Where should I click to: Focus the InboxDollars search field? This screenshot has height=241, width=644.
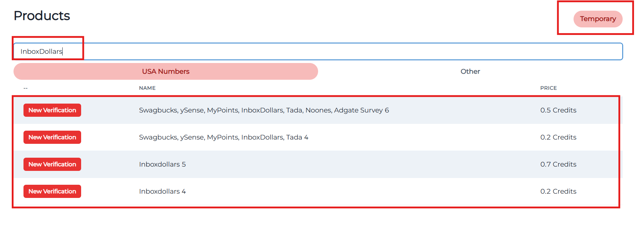tap(318, 52)
